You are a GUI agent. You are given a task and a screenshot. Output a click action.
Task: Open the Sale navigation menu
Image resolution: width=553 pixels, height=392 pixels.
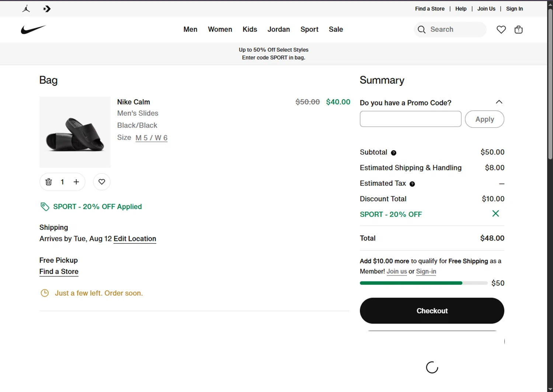click(x=336, y=30)
